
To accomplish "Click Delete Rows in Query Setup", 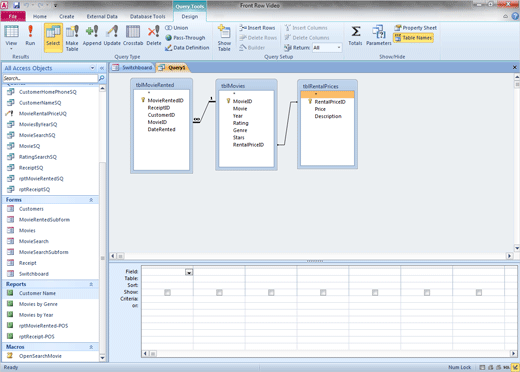I will [258, 38].
